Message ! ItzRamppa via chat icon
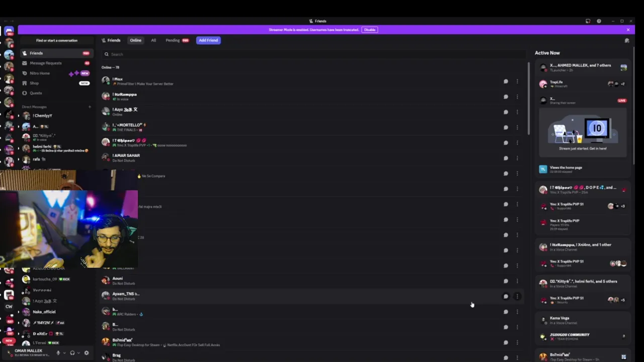This screenshot has height=362, width=644. tap(506, 97)
